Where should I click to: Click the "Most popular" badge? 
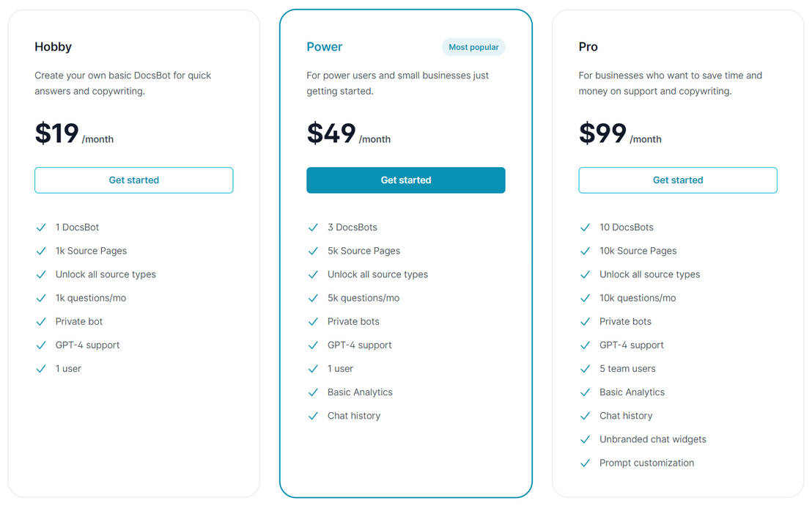tap(473, 46)
